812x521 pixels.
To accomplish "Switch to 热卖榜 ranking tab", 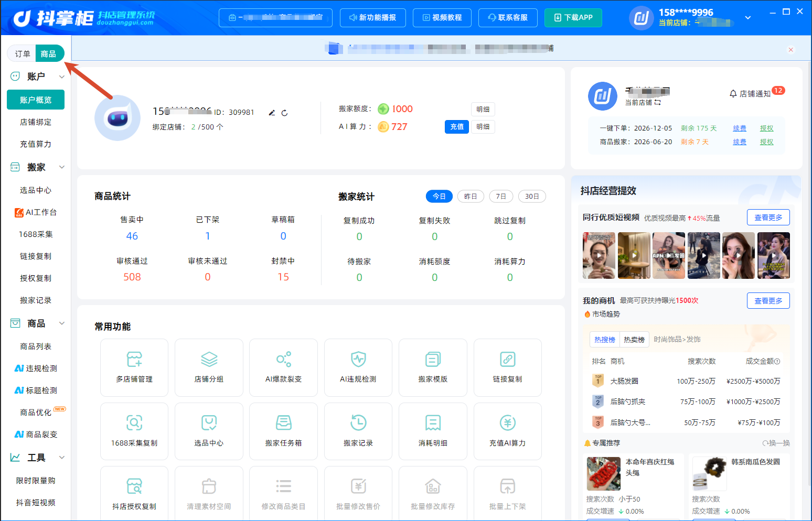I will coord(634,340).
